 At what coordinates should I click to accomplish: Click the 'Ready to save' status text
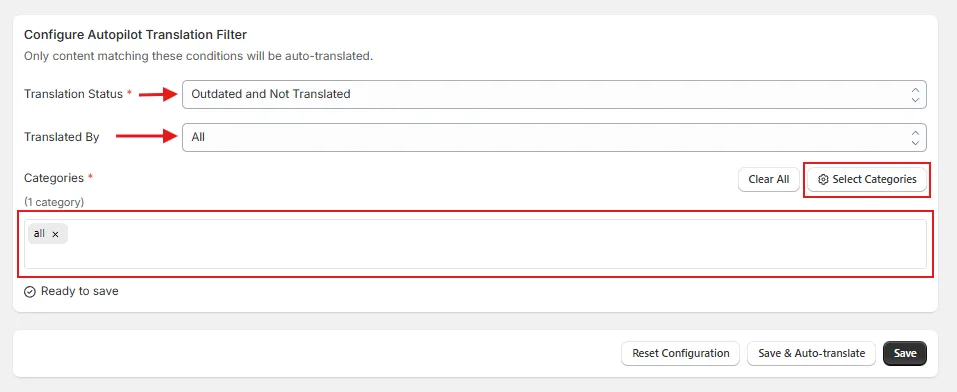tap(79, 291)
